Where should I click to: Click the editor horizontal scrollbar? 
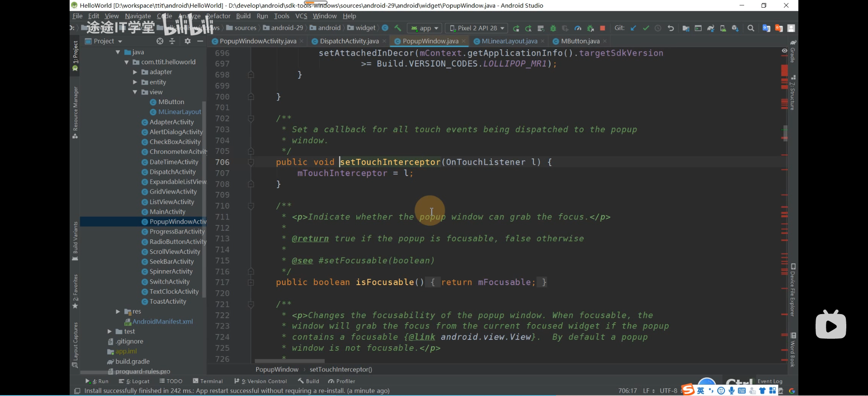point(289,361)
